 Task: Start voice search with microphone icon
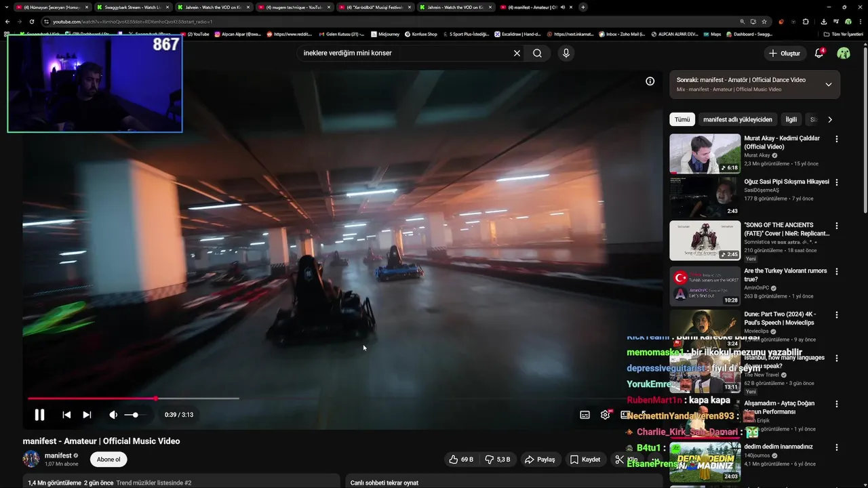pos(566,53)
